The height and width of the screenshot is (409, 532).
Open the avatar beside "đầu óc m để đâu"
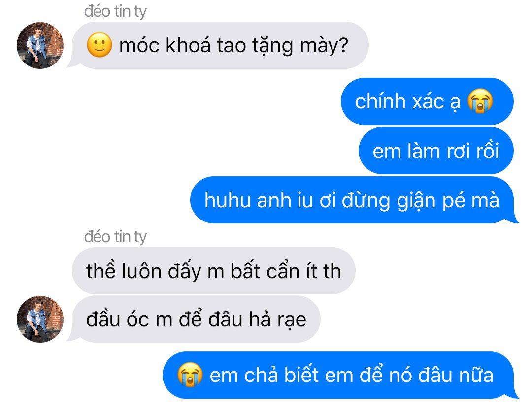pos(40,319)
